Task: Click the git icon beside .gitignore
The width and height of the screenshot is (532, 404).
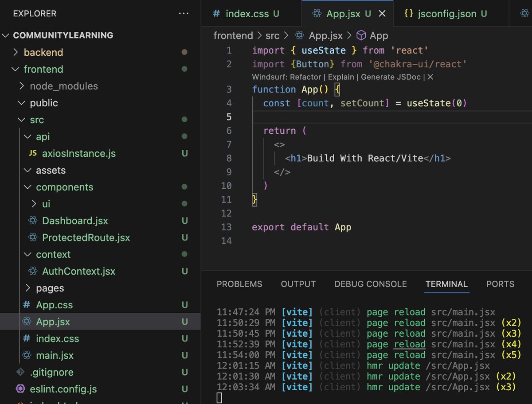Action: (20, 372)
